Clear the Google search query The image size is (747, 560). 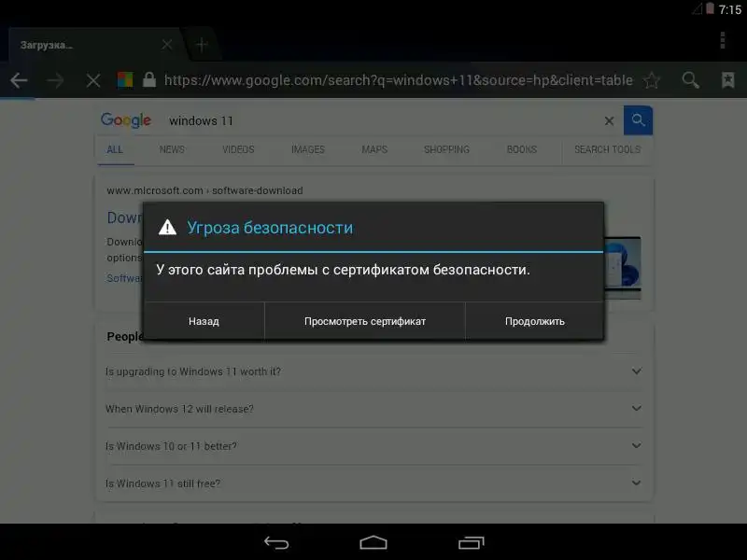click(609, 121)
